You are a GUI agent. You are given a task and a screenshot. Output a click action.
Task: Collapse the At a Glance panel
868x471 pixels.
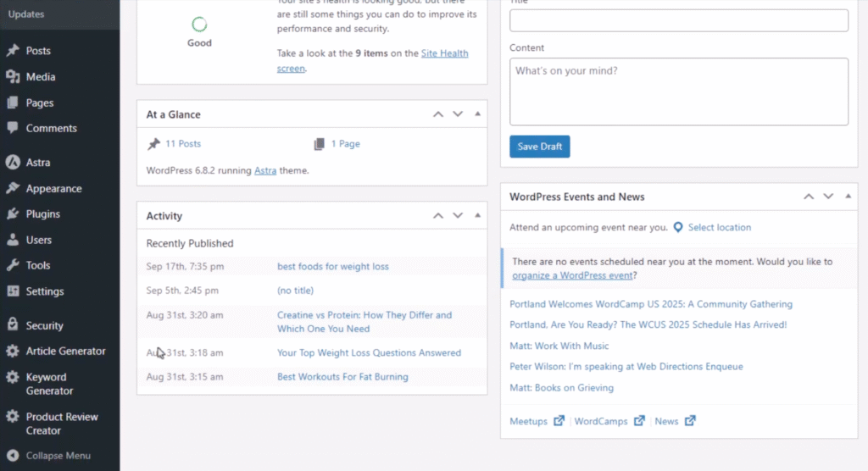477,114
